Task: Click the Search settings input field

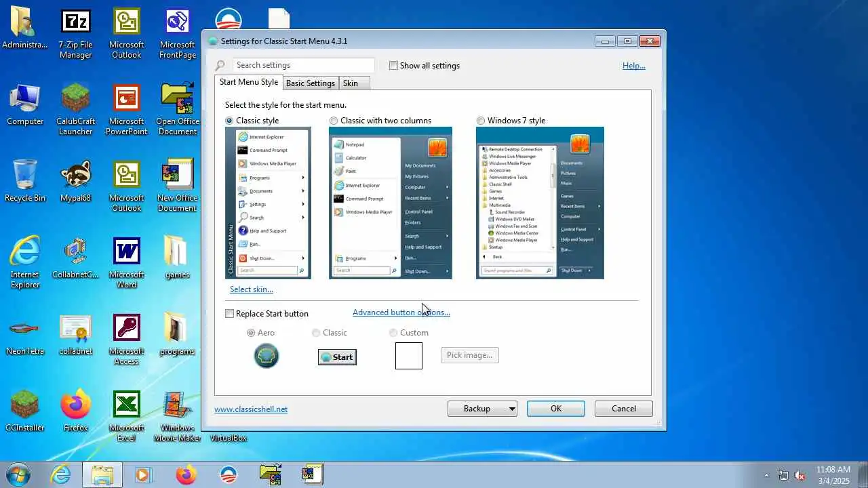Action: point(303,65)
